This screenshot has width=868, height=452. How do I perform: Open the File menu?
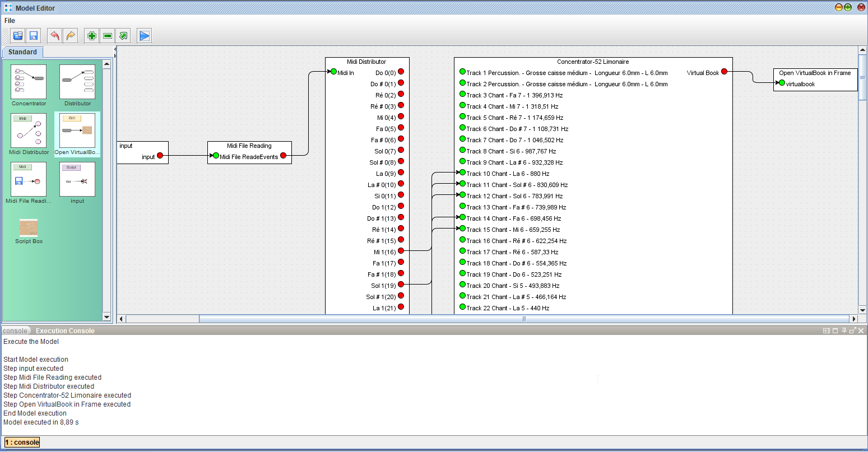(10, 21)
